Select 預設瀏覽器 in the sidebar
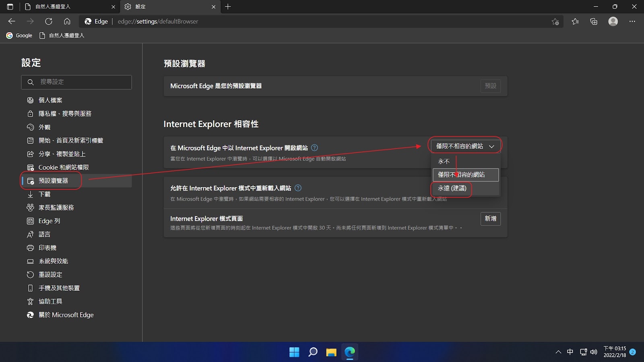The image size is (644, 362). point(76,181)
